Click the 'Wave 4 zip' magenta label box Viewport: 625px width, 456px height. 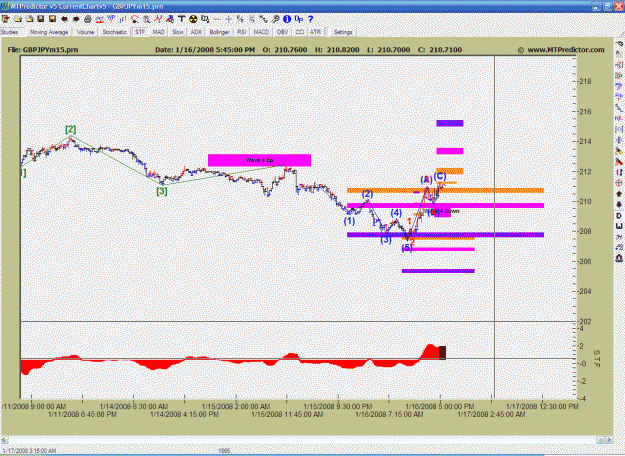click(259, 160)
